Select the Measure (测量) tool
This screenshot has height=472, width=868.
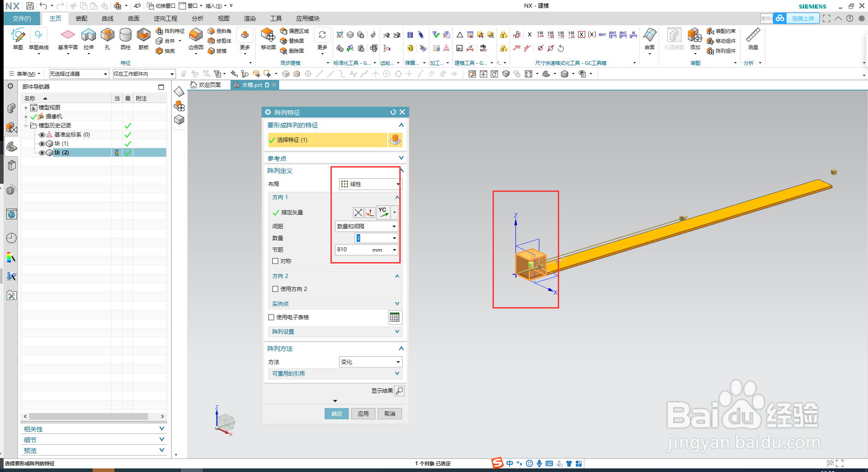pyautogui.click(x=753, y=38)
